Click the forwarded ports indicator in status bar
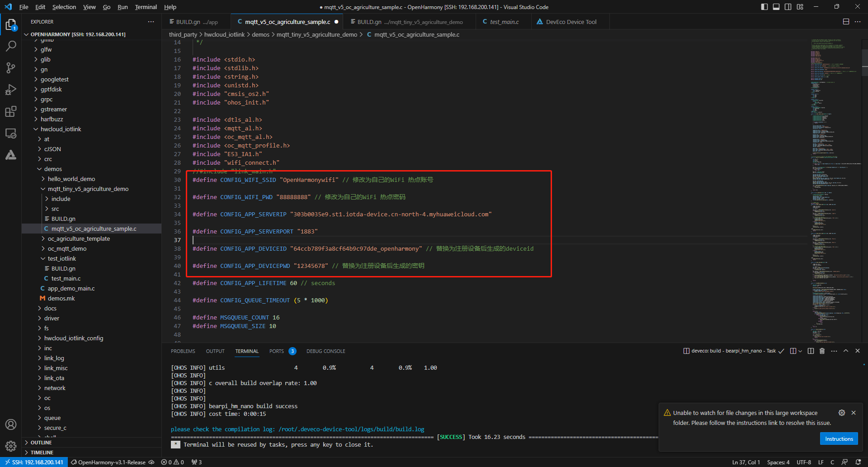868x467 pixels. click(x=197, y=462)
